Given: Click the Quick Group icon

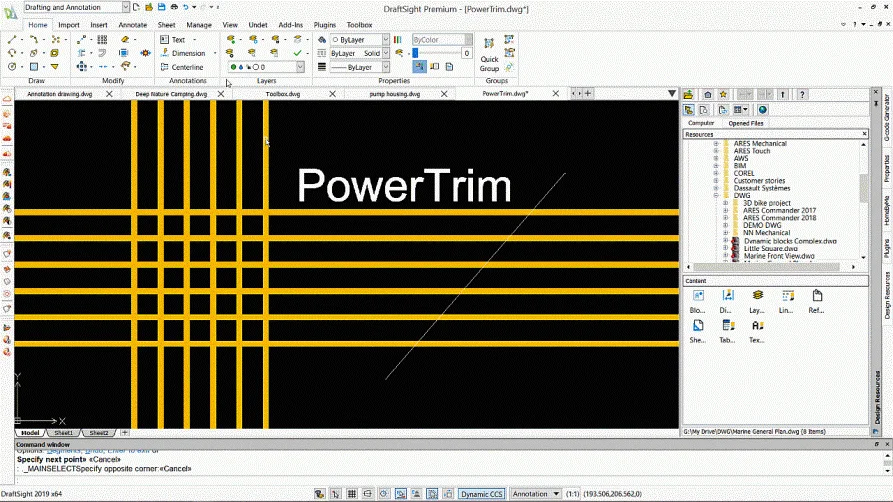Looking at the screenshot, I should pos(490,45).
